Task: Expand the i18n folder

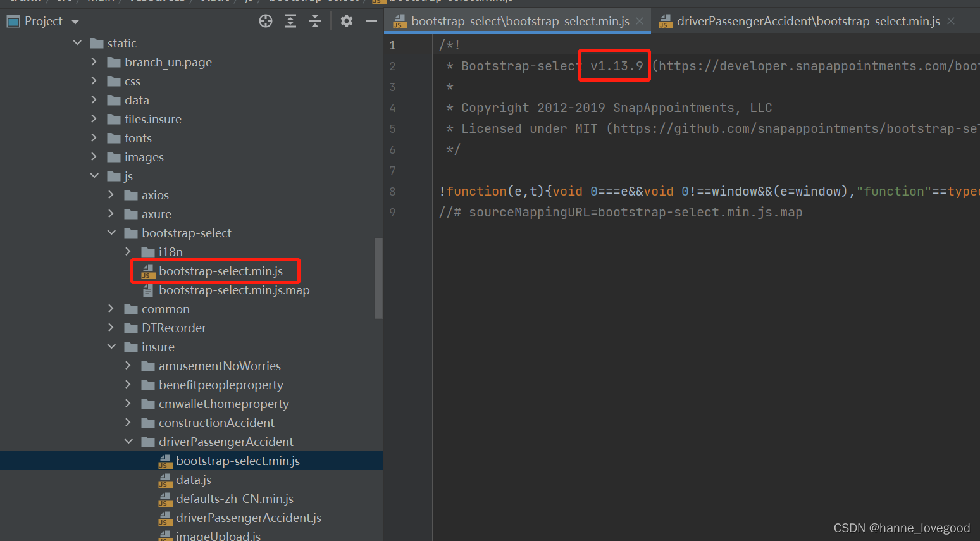Action: [x=128, y=252]
